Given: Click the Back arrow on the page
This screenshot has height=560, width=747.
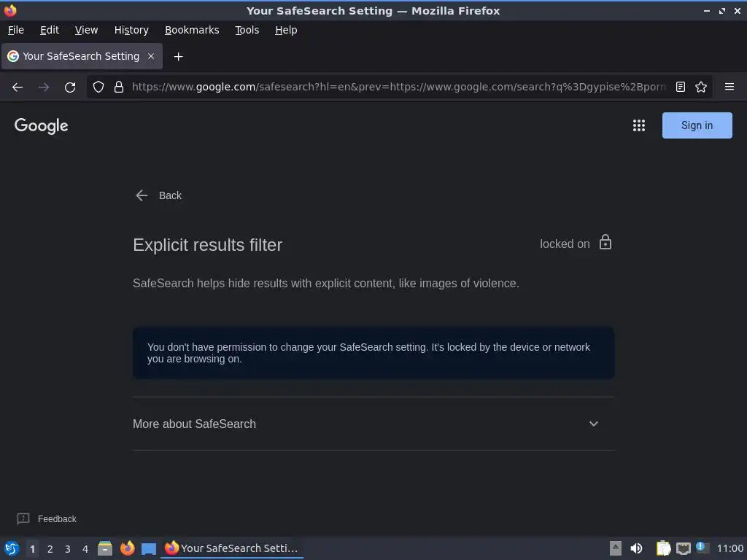Looking at the screenshot, I should point(142,195).
